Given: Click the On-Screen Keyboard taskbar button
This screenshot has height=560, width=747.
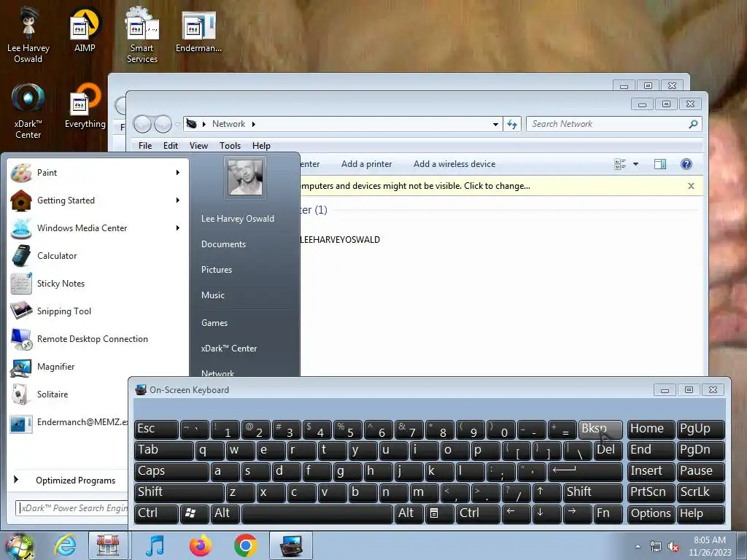Looking at the screenshot, I should (x=291, y=545).
